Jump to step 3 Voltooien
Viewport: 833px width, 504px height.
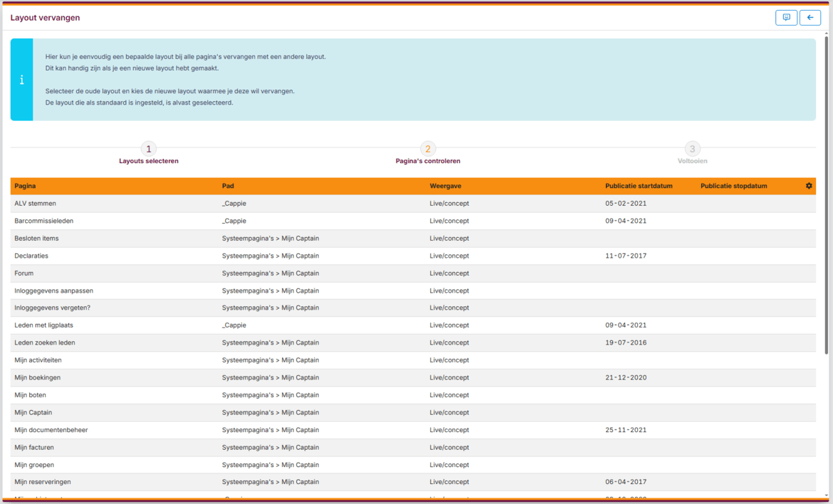coord(692,149)
